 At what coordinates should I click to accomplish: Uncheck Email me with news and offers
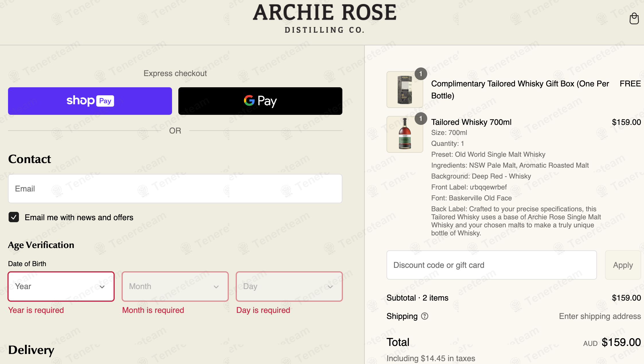coord(14,217)
